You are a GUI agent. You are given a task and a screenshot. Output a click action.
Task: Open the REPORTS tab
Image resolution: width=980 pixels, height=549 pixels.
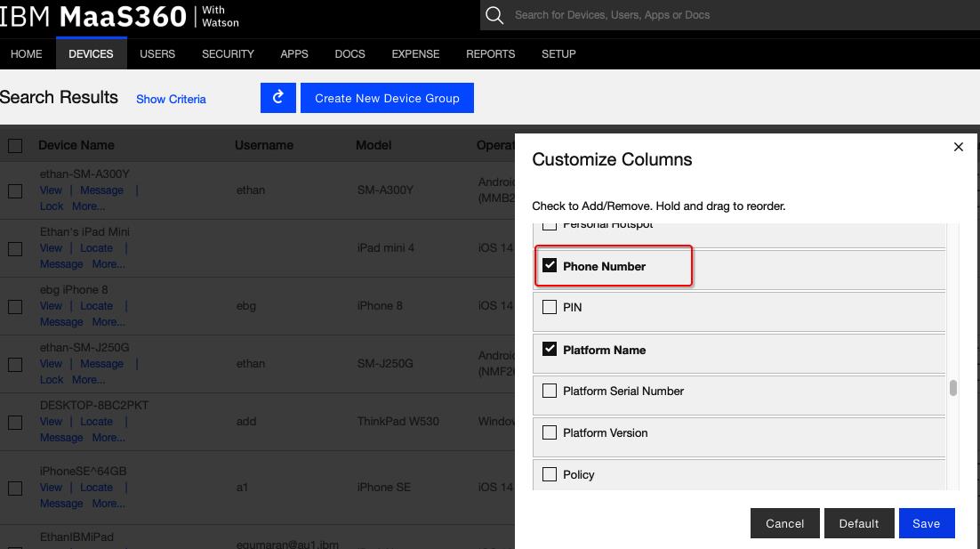(x=491, y=54)
